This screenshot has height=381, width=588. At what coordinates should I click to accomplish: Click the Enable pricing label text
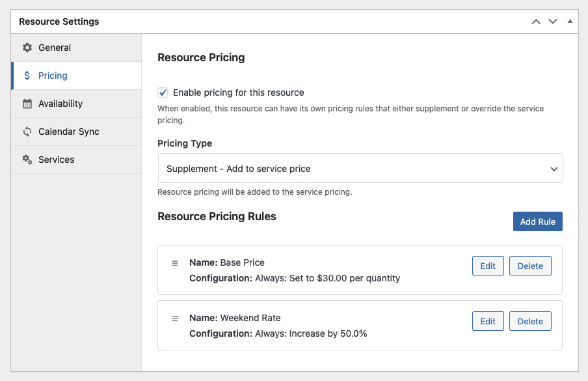[239, 92]
